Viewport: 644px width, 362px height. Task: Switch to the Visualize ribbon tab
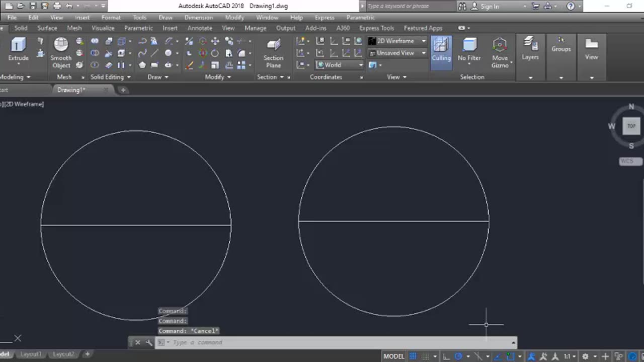103,28
